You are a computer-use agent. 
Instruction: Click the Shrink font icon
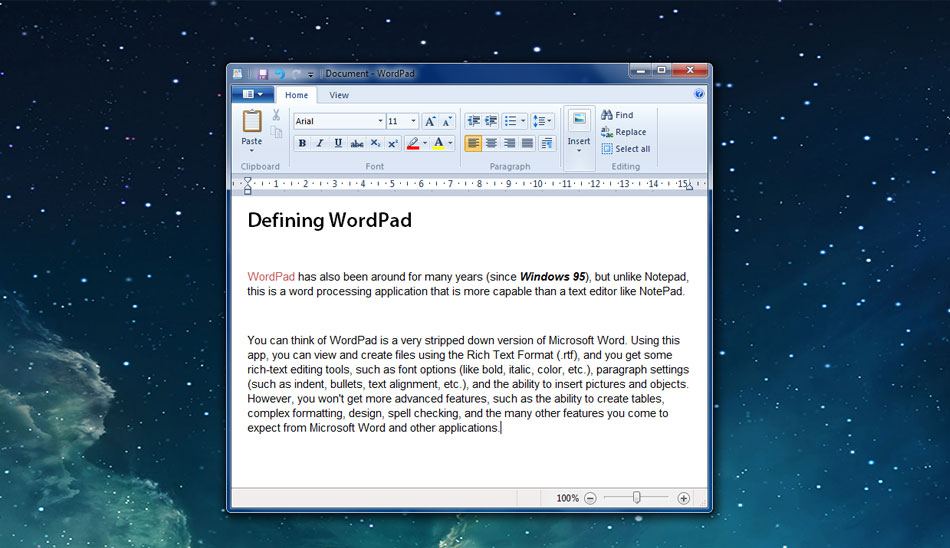tap(447, 121)
